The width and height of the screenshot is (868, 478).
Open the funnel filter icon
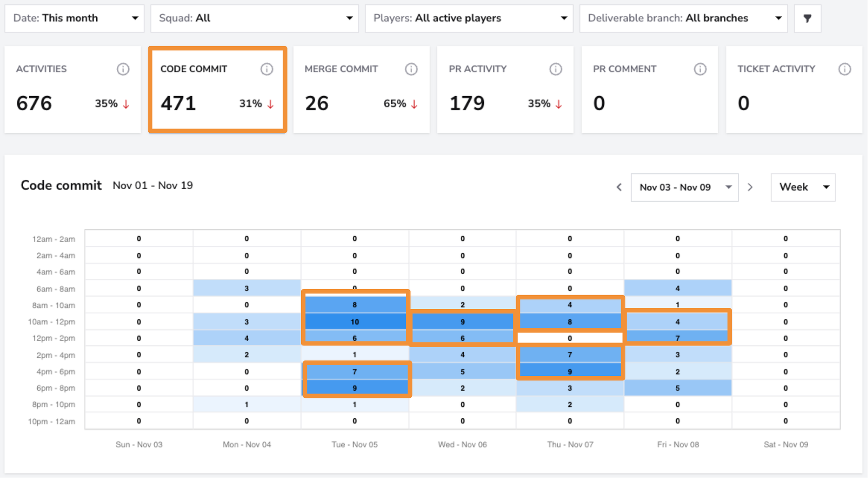point(807,18)
